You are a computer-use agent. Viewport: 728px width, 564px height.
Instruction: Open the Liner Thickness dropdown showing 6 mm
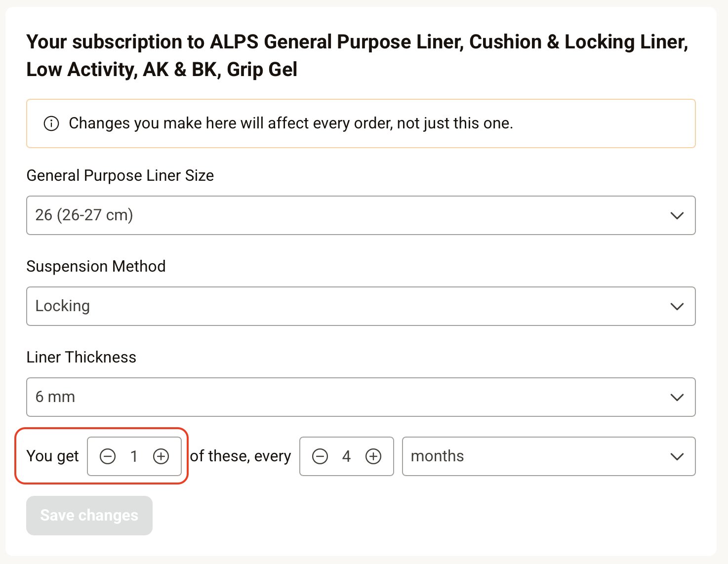click(361, 397)
